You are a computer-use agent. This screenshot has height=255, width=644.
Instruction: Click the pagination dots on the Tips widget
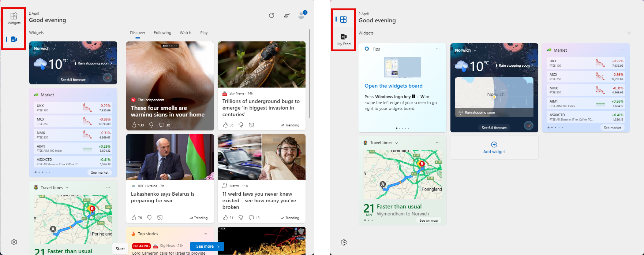(x=402, y=128)
